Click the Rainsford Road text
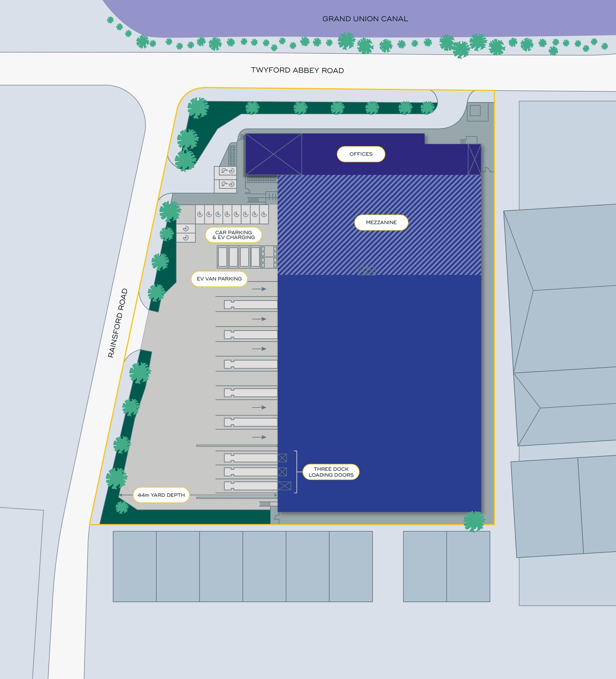The image size is (616, 679). coord(117,323)
